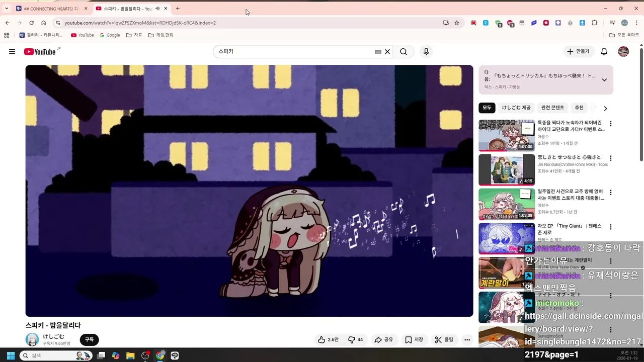Open the けしごむ channel name link
The width and height of the screenshot is (644, 362).
click(54, 336)
